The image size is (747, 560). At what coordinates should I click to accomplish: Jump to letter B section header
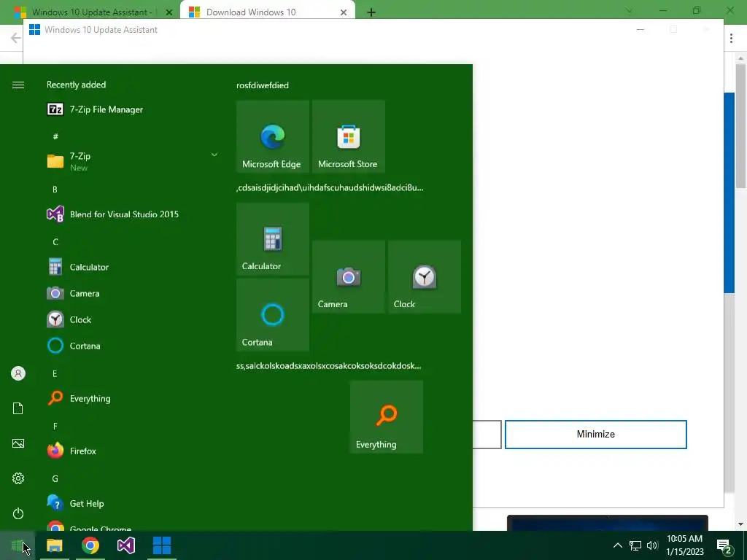pyautogui.click(x=55, y=190)
